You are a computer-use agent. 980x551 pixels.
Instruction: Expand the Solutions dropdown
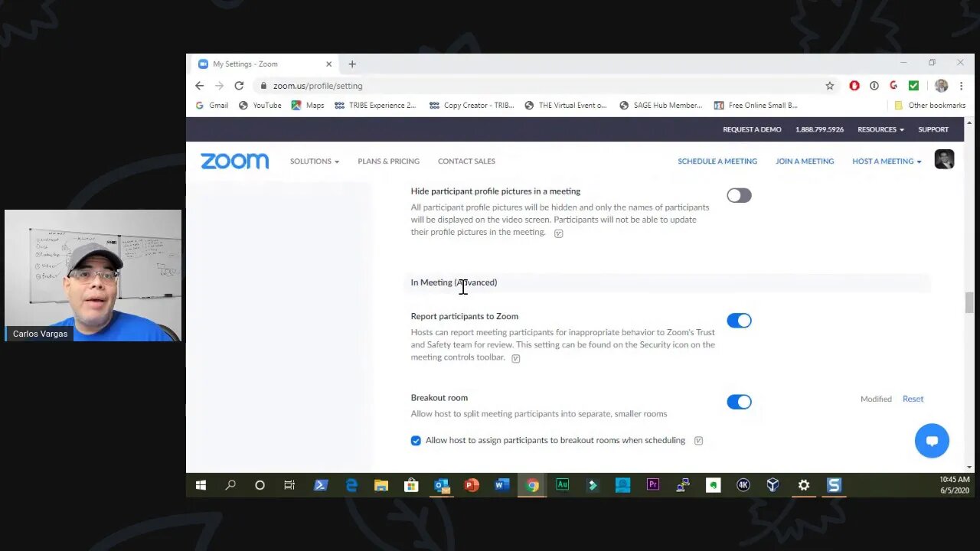314,161
